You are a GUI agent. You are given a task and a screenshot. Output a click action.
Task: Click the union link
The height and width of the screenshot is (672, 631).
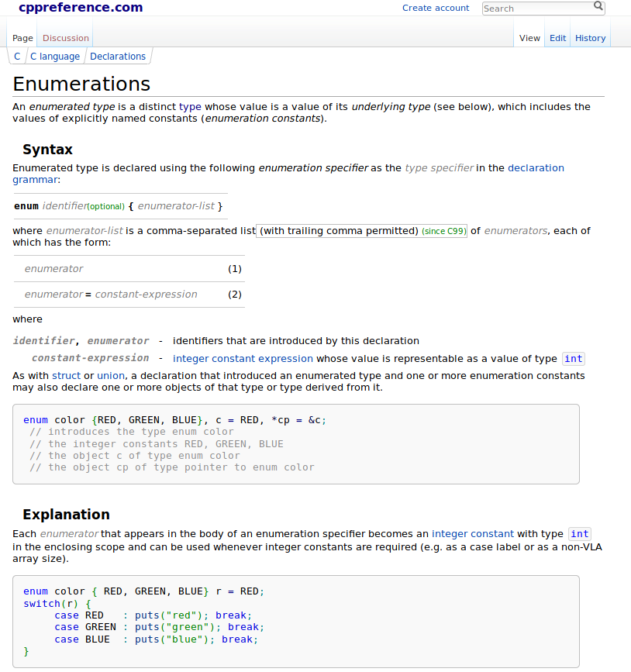pos(110,376)
